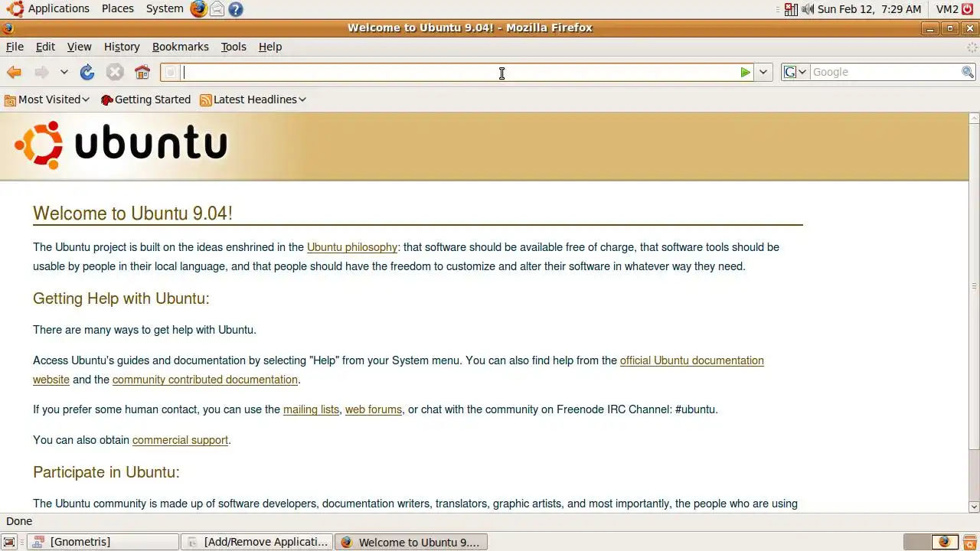Viewport: 980px width, 551px height.
Task: Click the volume speaker tray icon
Action: pyautogui.click(x=808, y=9)
